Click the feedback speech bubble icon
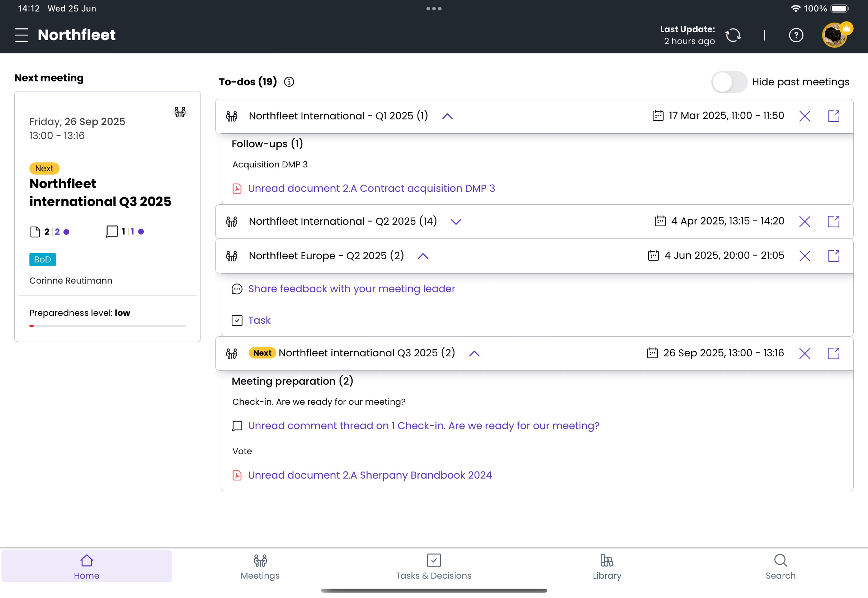 237,289
